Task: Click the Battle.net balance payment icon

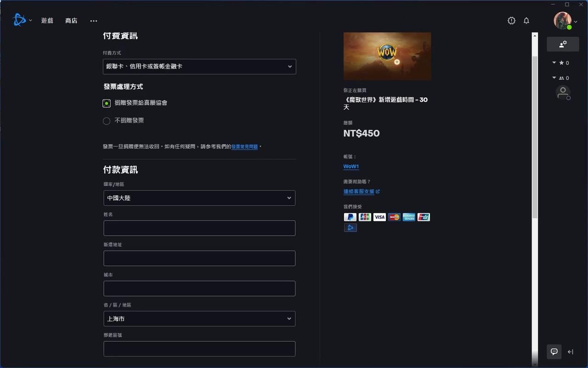Action: point(350,228)
